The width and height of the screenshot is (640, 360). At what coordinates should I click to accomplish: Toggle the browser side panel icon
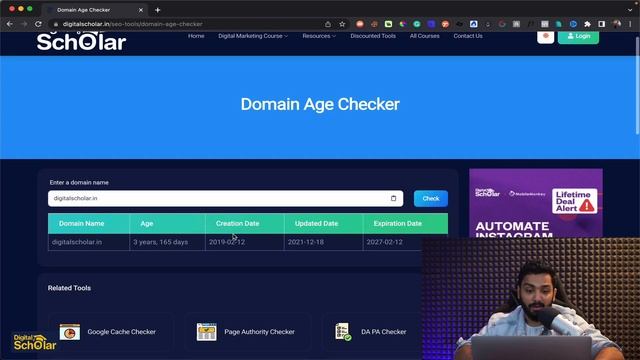pos(602,24)
